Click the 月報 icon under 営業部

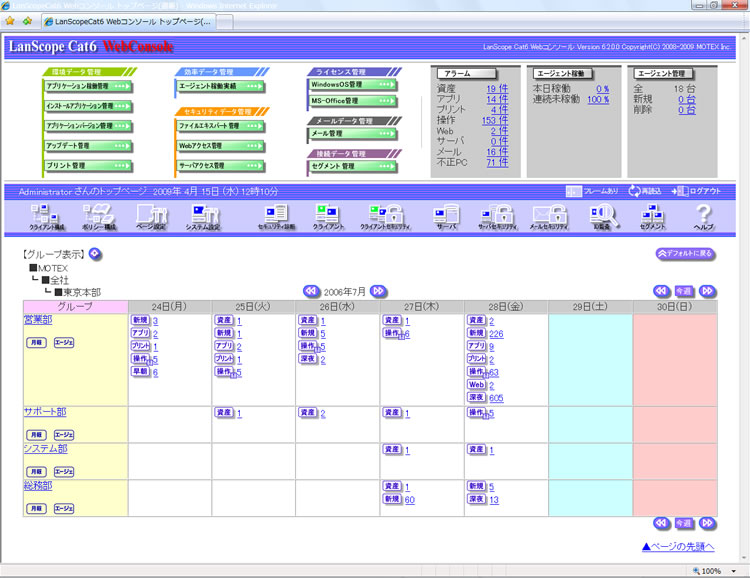pos(36,343)
